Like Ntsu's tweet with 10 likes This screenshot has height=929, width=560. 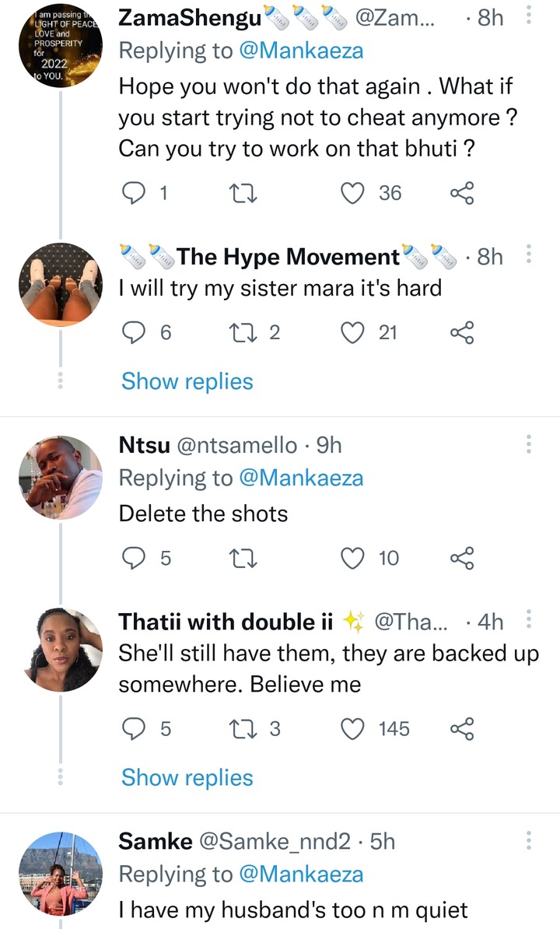[354, 558]
